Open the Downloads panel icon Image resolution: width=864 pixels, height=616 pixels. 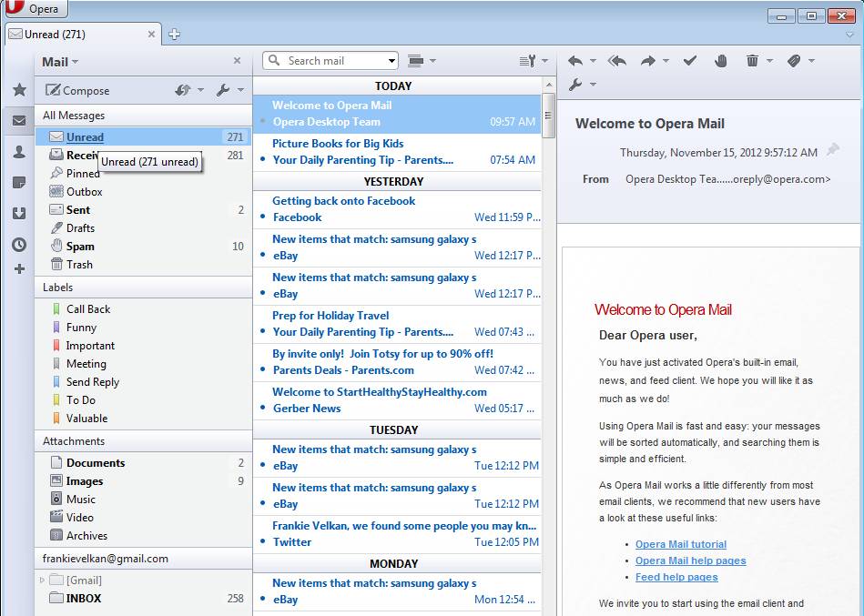[x=19, y=213]
